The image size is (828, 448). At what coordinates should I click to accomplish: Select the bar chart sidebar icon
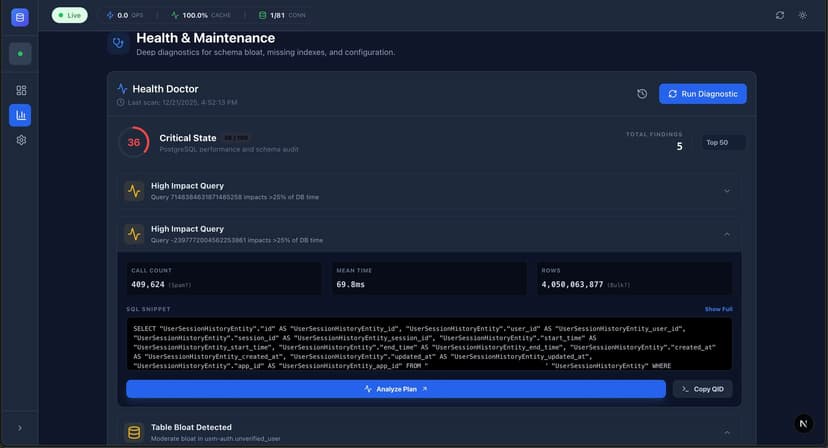[20, 115]
